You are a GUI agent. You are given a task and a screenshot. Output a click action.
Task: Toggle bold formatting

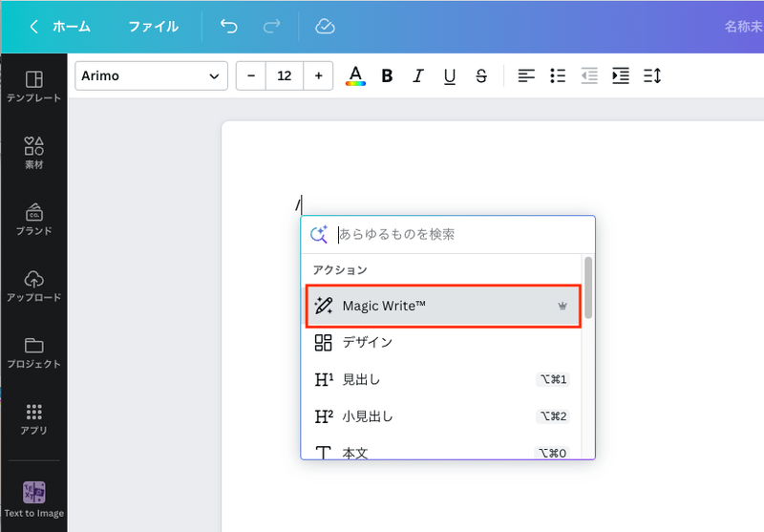[x=387, y=76]
